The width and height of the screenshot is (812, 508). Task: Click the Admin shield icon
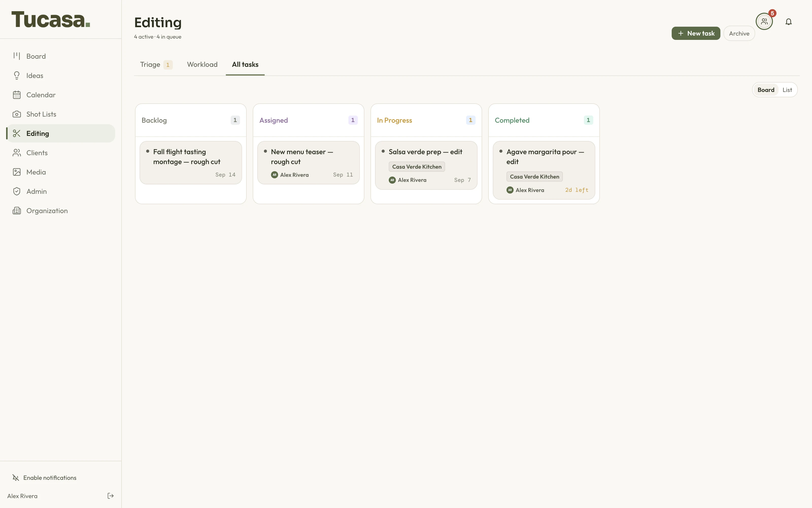click(x=17, y=192)
